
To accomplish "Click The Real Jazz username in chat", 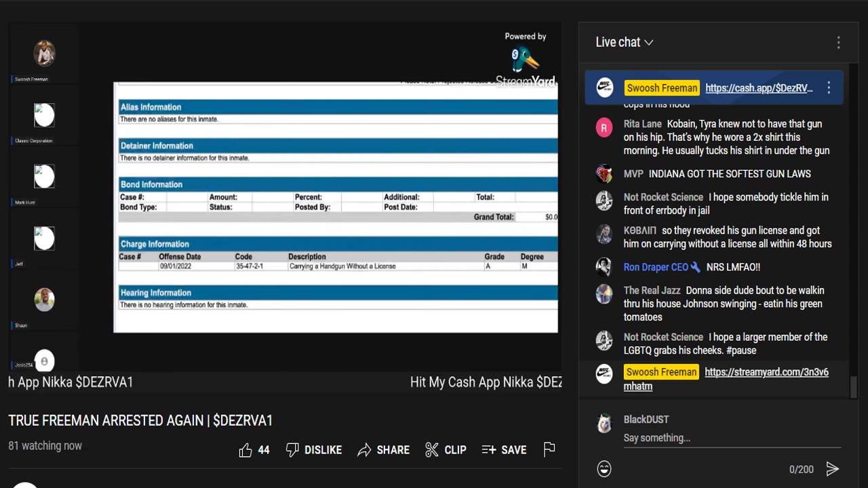I will pos(652,290).
